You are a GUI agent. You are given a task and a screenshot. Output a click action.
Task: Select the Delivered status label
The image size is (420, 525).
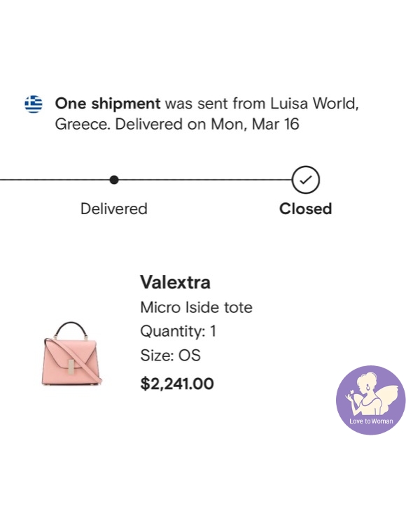[x=114, y=209]
